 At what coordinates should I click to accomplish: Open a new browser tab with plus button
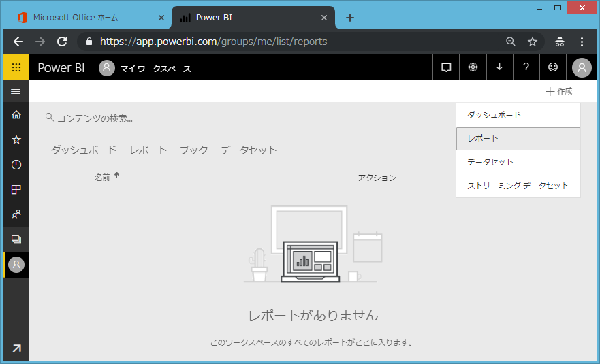coord(350,18)
